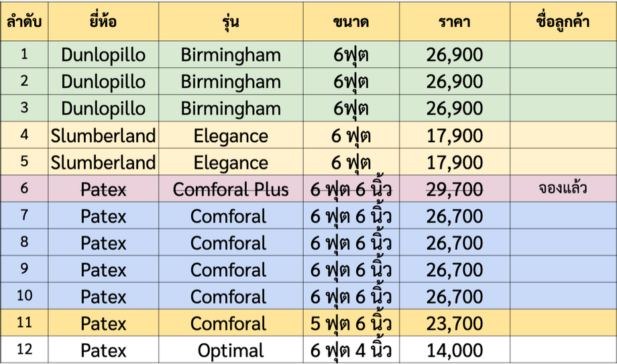Click the Elegance cell in row 5
The width and height of the screenshot is (617, 364).
click(x=231, y=162)
